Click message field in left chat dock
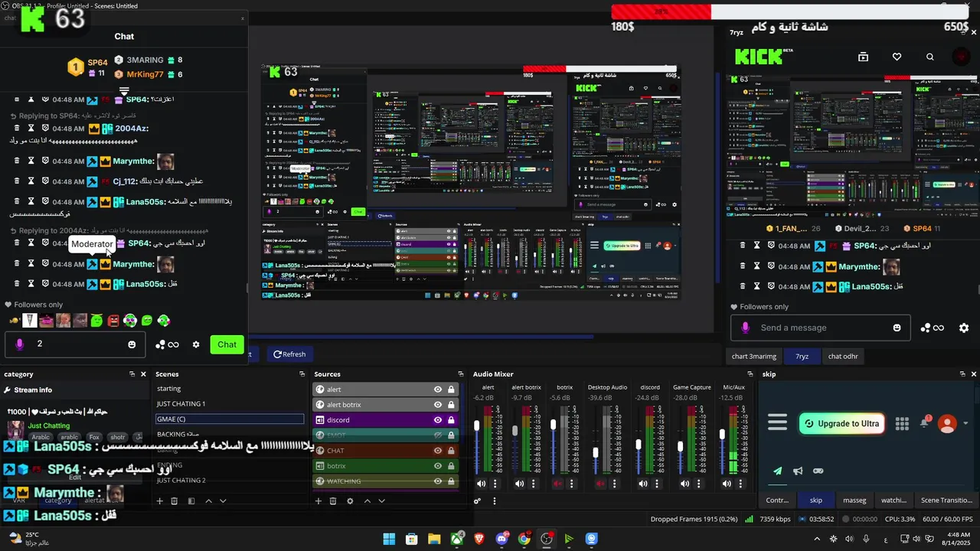This screenshot has height=551, width=980. coord(77,344)
